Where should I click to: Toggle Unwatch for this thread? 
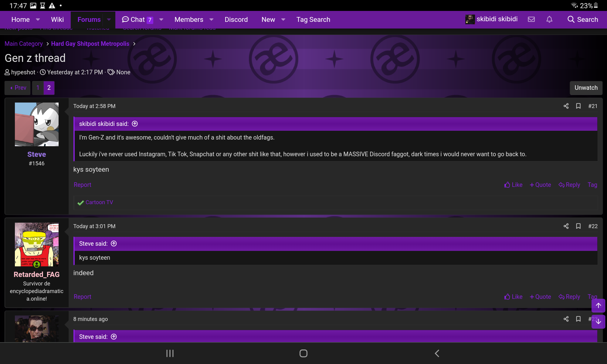pyautogui.click(x=586, y=88)
